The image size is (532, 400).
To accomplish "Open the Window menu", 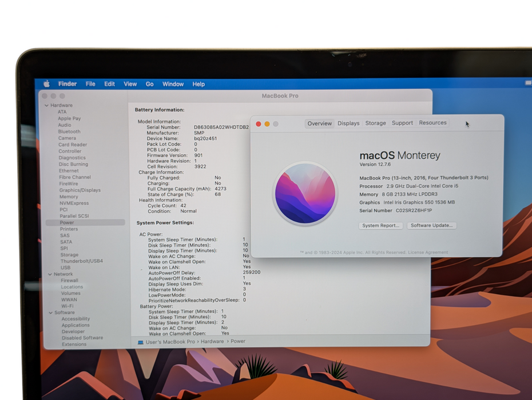I will click(x=173, y=84).
